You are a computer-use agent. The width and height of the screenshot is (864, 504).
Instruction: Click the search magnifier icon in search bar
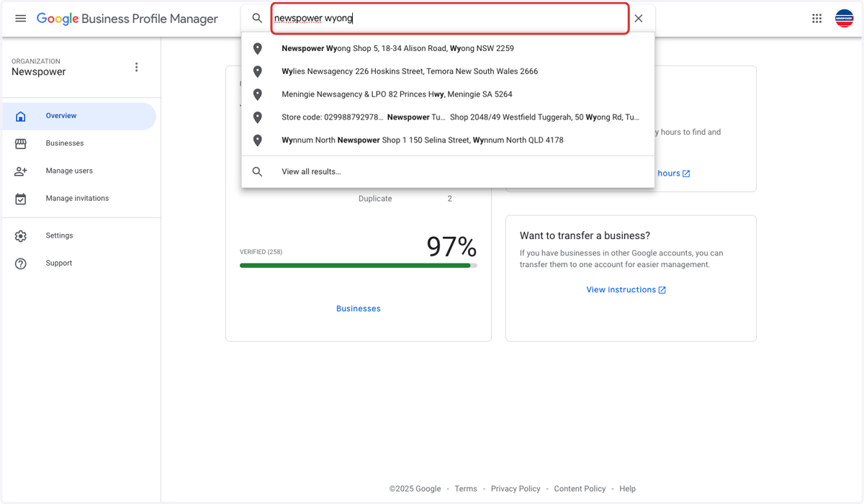(x=257, y=19)
